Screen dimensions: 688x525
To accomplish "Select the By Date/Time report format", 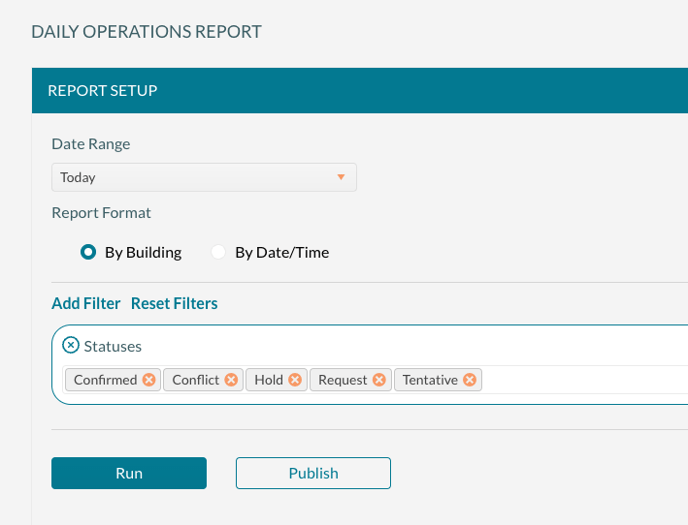I will (218, 252).
